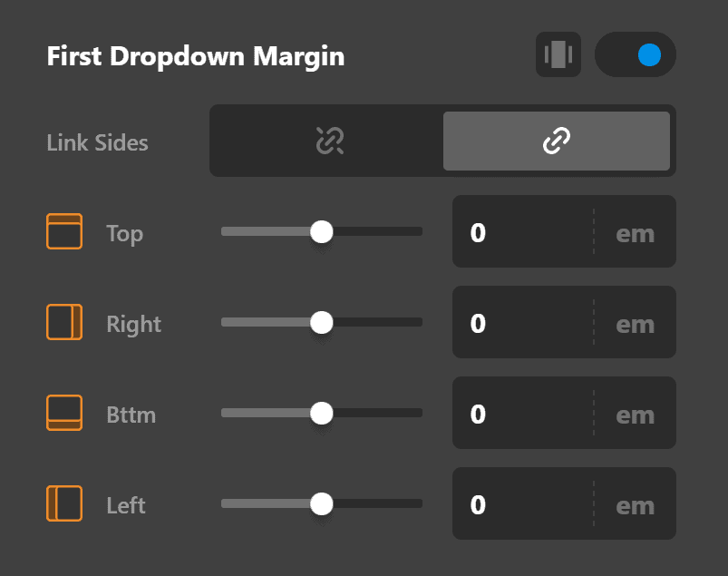Click the Top margin side icon
728x576 pixels.
(x=63, y=231)
